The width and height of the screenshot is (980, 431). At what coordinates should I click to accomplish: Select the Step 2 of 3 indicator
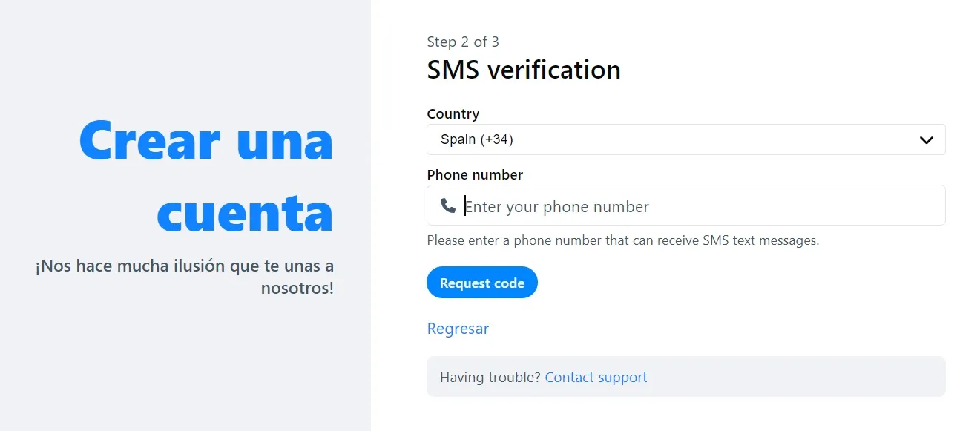(463, 42)
